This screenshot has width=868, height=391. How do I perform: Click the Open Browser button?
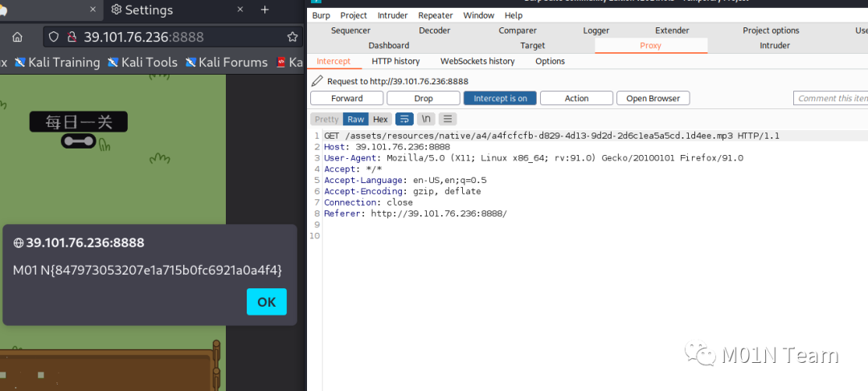[653, 99]
